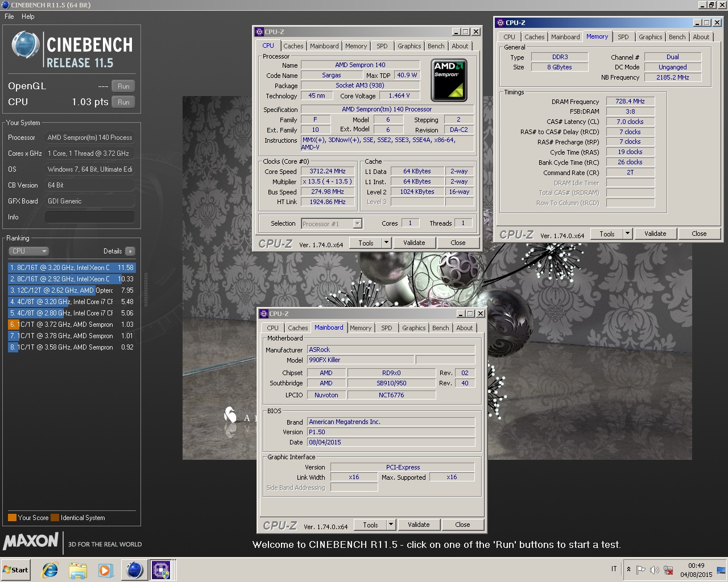The image size is (728, 582).
Task: Run the CPU benchmark
Action: point(123,102)
